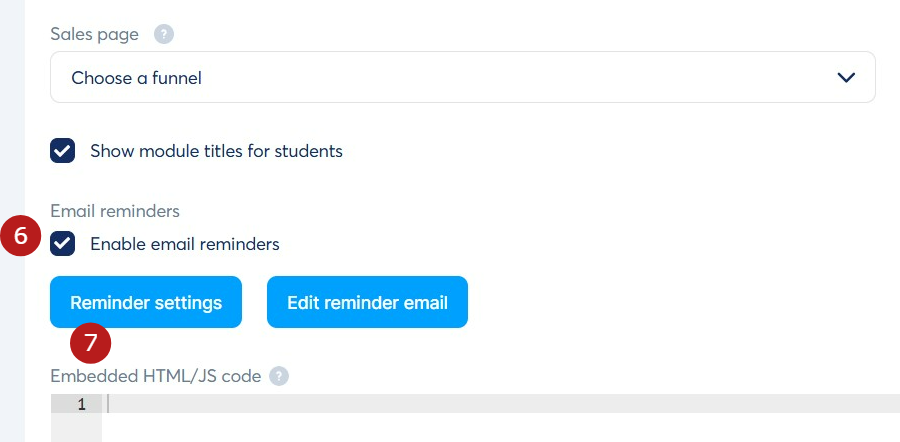Click the chevron arrow in funnel selector
This screenshot has height=442, width=900.
tap(846, 77)
